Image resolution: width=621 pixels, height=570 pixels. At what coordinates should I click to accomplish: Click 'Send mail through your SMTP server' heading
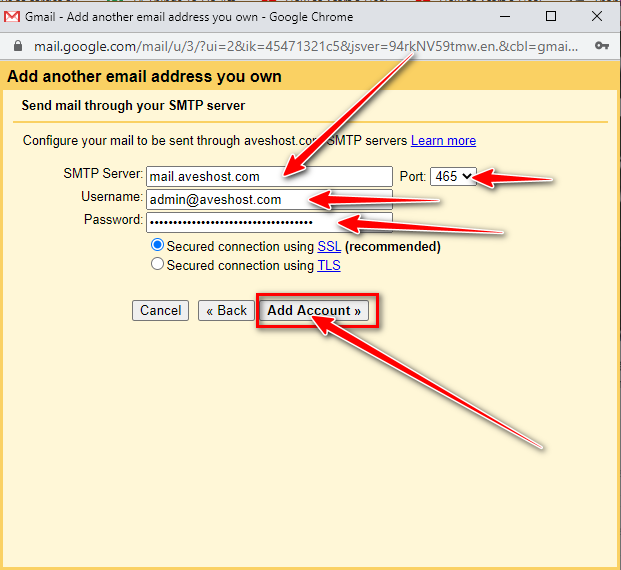133,106
